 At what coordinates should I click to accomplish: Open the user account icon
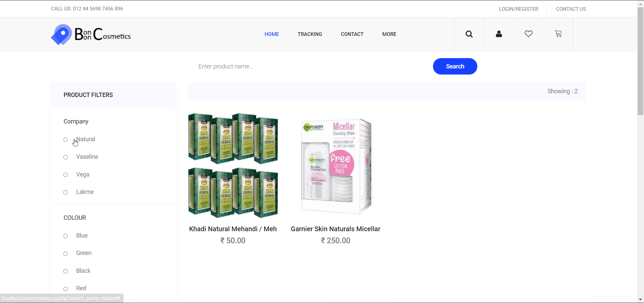(499, 34)
